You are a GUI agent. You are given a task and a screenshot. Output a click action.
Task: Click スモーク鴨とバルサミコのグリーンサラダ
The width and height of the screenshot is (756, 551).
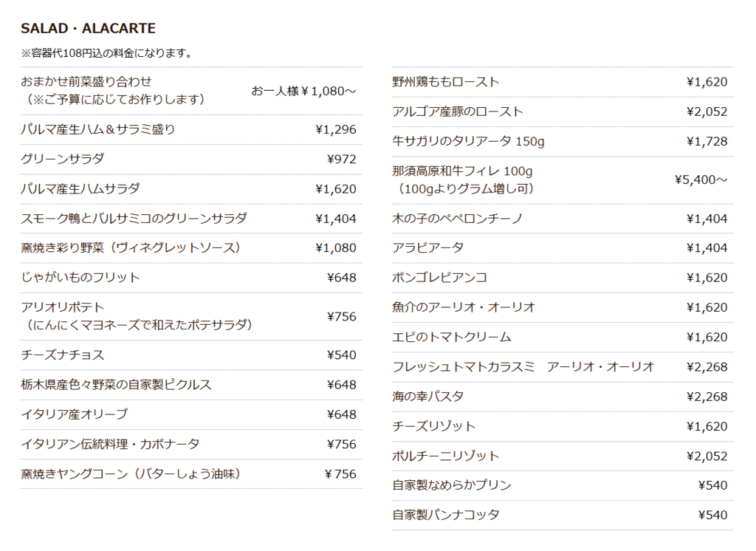click(x=134, y=218)
